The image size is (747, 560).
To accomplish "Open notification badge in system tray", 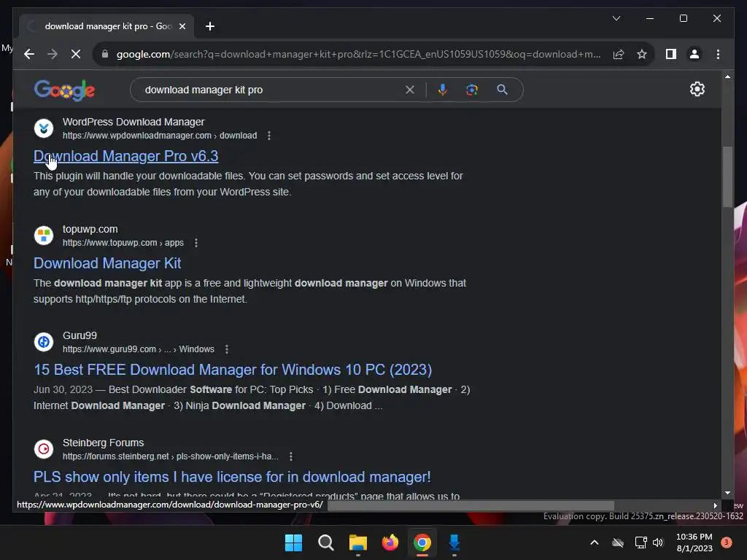I will point(727,542).
